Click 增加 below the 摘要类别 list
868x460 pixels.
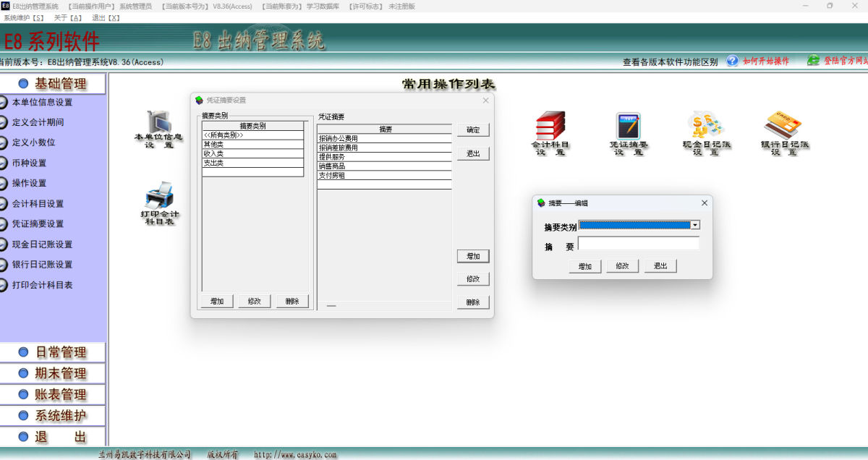coord(216,300)
